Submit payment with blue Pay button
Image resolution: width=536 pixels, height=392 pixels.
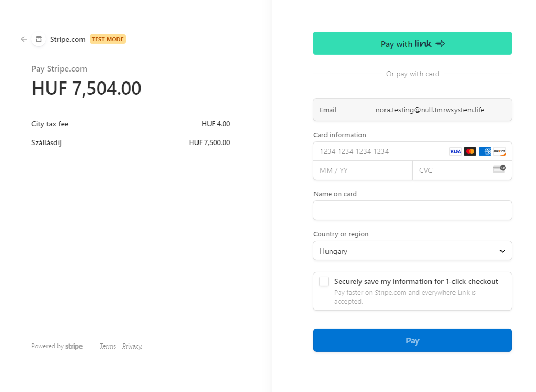pos(412,341)
